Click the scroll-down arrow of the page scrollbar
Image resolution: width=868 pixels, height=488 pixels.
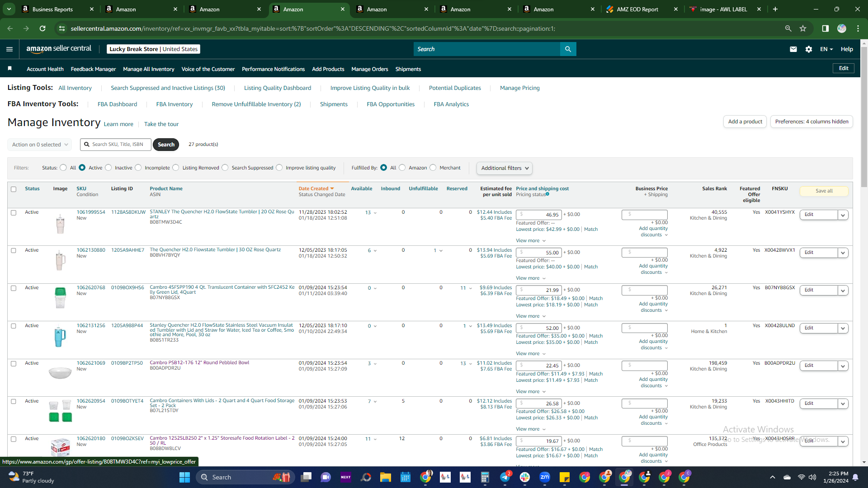[864, 462]
